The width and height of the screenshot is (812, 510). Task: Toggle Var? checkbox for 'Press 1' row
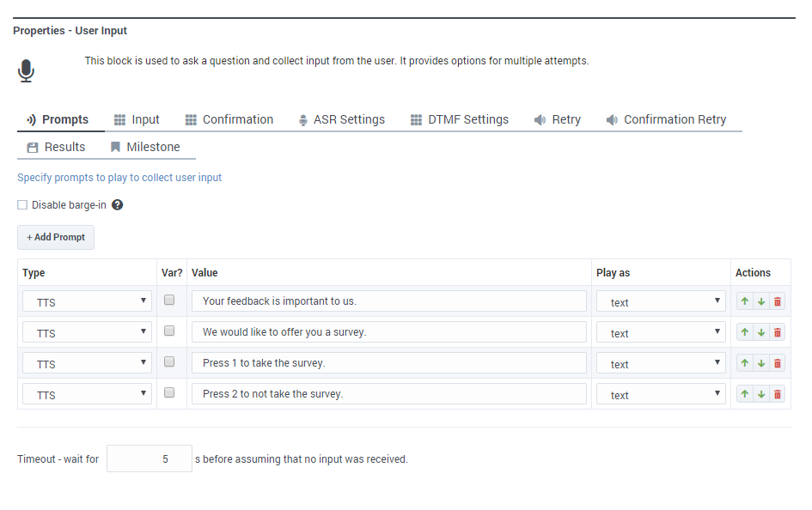[169, 362]
